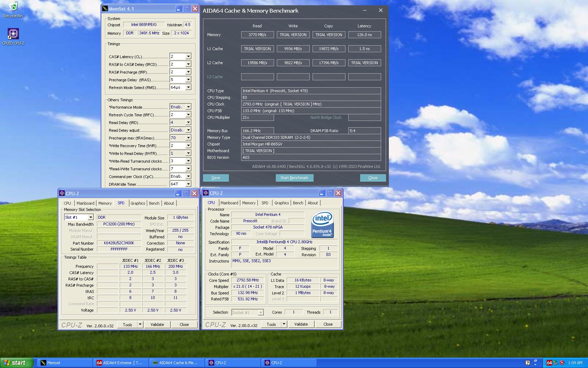The height and width of the screenshot is (368, 588).
Task: Open the Performance Mode dropdown
Action: click(x=188, y=107)
